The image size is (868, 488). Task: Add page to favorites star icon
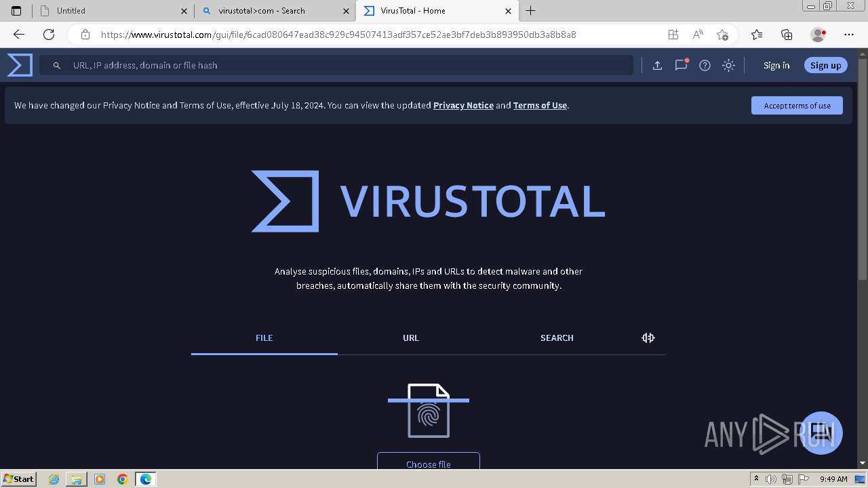(722, 35)
